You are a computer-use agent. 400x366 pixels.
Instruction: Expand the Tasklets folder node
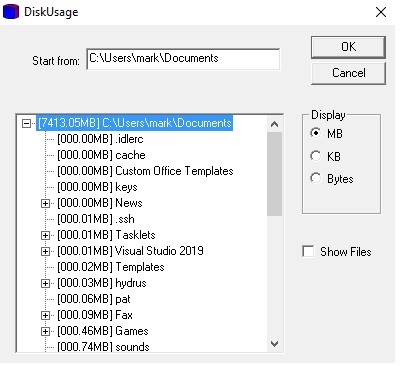45,235
